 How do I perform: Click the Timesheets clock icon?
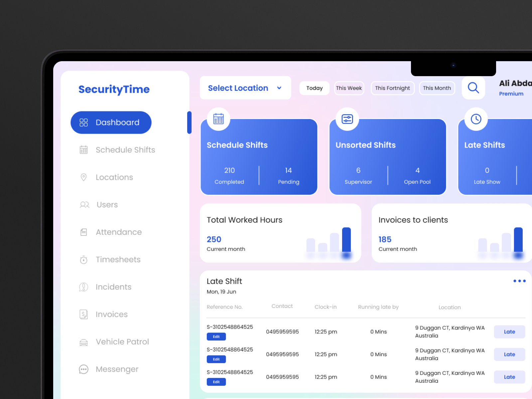point(84,259)
